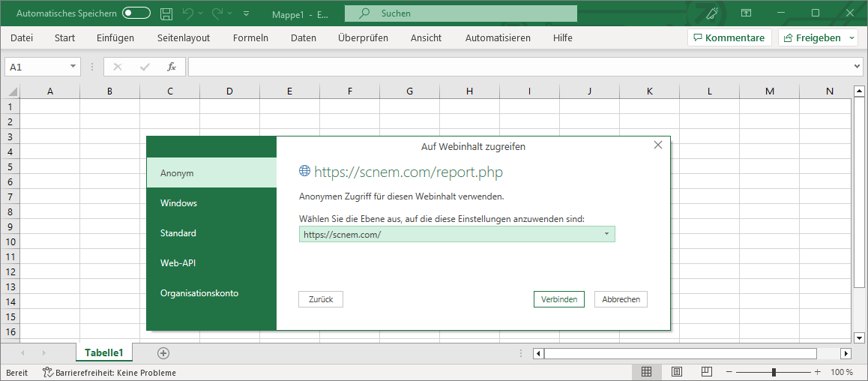Click the Verbinden button
Image resolution: width=868 pixels, height=381 pixels.
559,299
